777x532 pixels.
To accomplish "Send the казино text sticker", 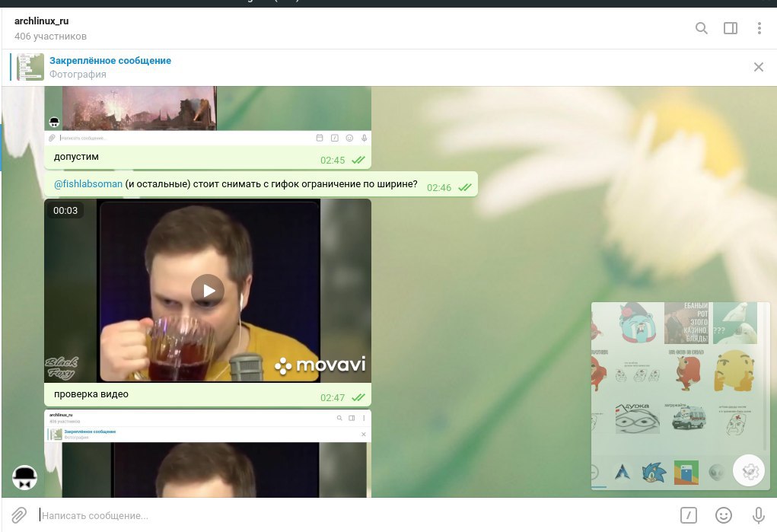I will click(686, 323).
